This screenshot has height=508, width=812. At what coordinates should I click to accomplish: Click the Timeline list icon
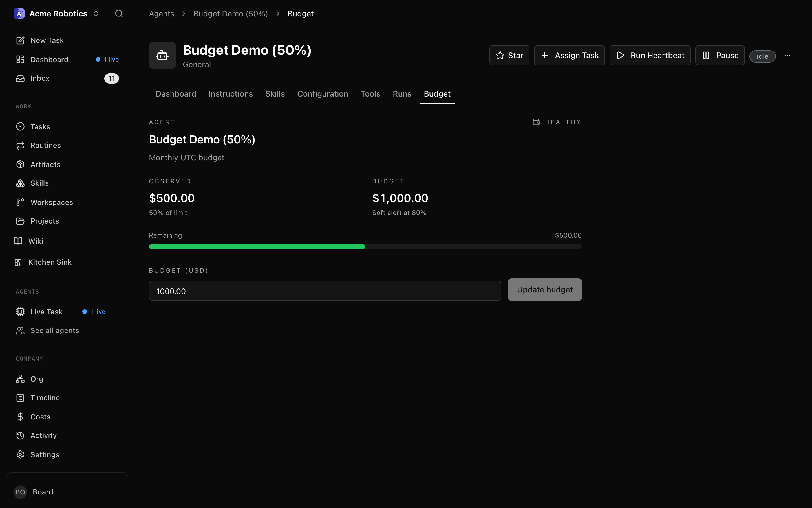pyautogui.click(x=20, y=398)
